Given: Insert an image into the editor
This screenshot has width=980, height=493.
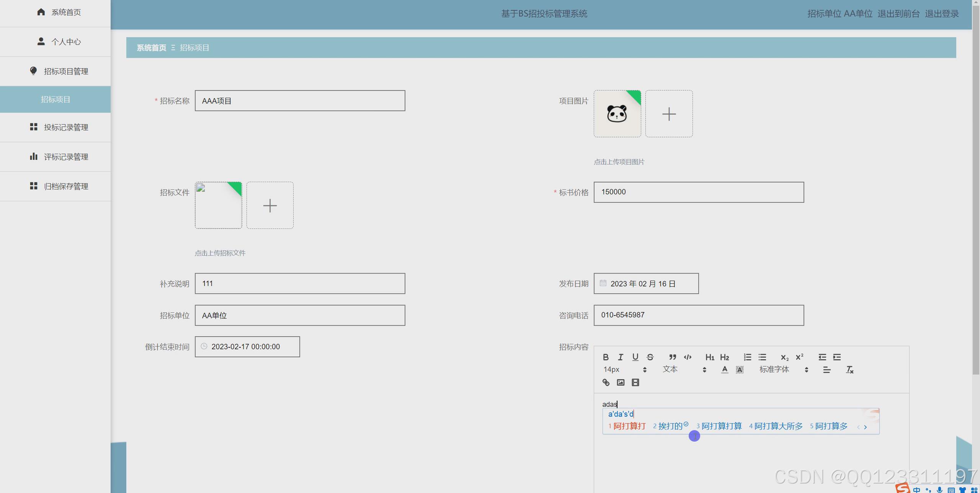Looking at the screenshot, I should (x=621, y=382).
